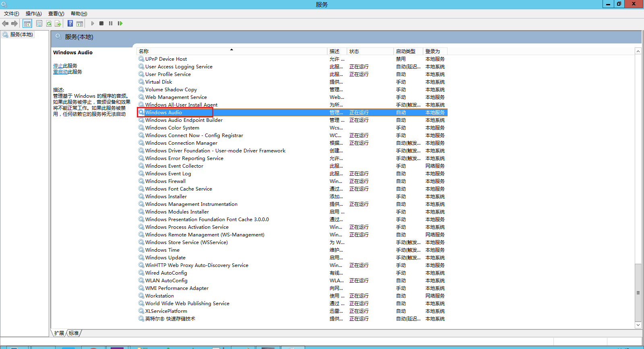Click the Back arrow in the toolbar
The height and width of the screenshot is (349, 644).
click(x=5, y=23)
